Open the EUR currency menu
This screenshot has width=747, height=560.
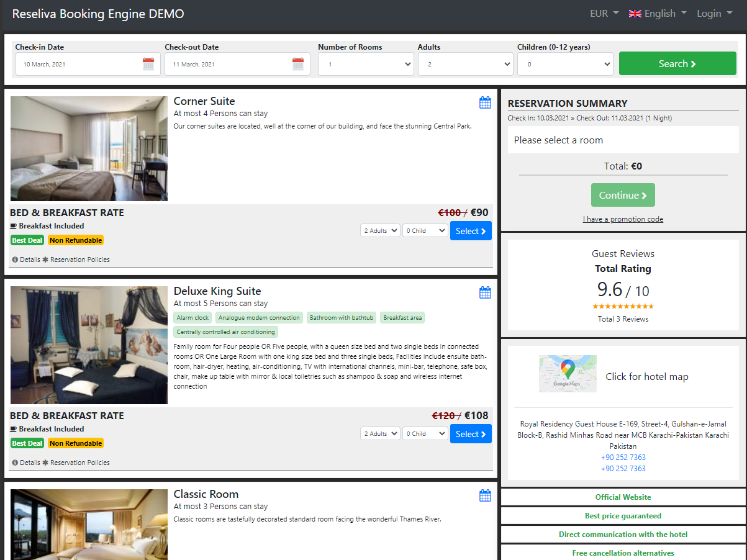604,14
